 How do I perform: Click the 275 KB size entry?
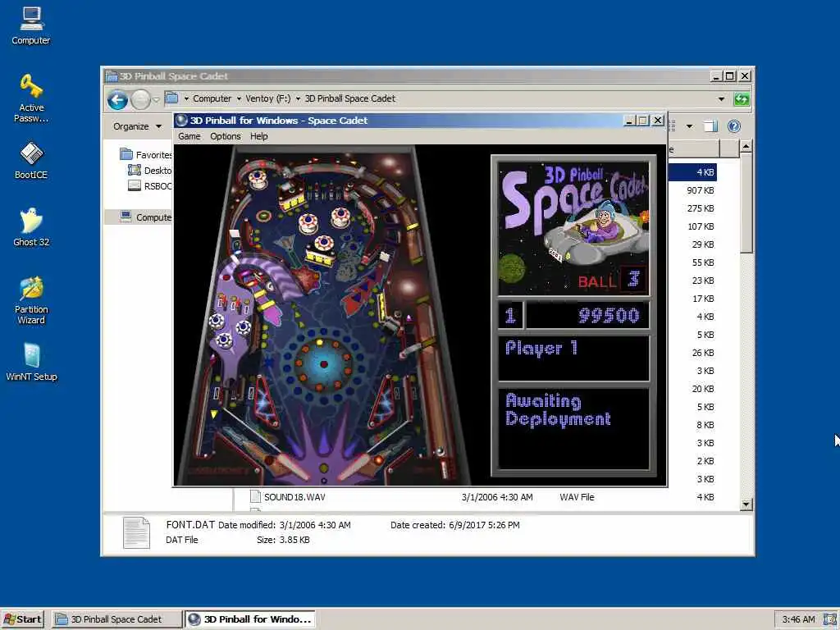point(701,208)
